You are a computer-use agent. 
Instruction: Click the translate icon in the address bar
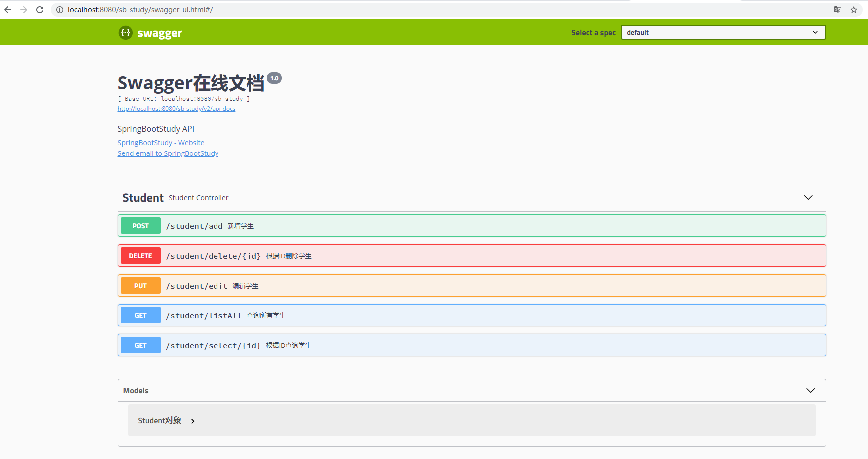point(837,9)
